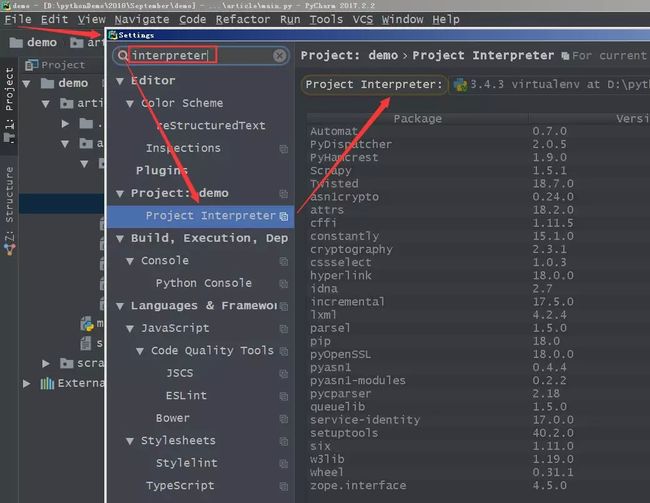This screenshot has height=503, width=650.
Task: Open the Inspections settings page
Action: pos(183,148)
